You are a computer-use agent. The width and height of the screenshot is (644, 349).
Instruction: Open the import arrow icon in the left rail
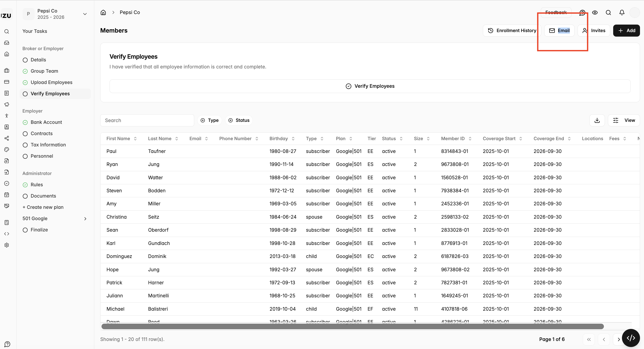7,172
